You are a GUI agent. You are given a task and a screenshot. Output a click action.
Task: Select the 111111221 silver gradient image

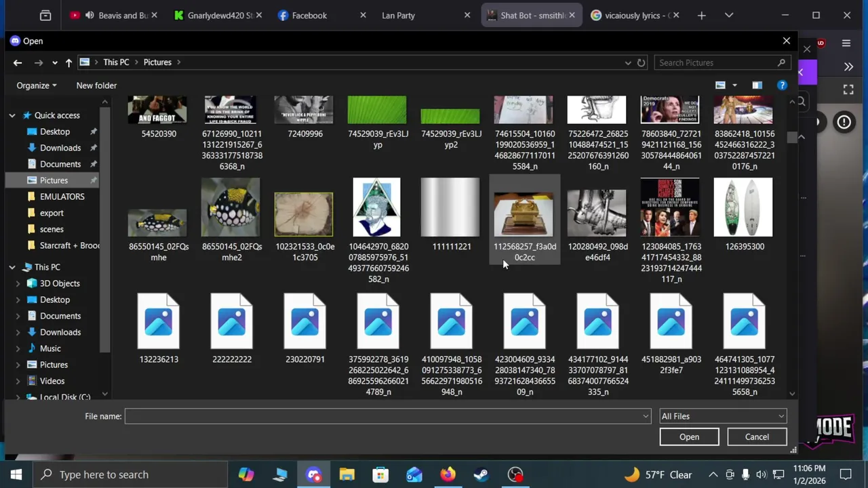(450, 207)
